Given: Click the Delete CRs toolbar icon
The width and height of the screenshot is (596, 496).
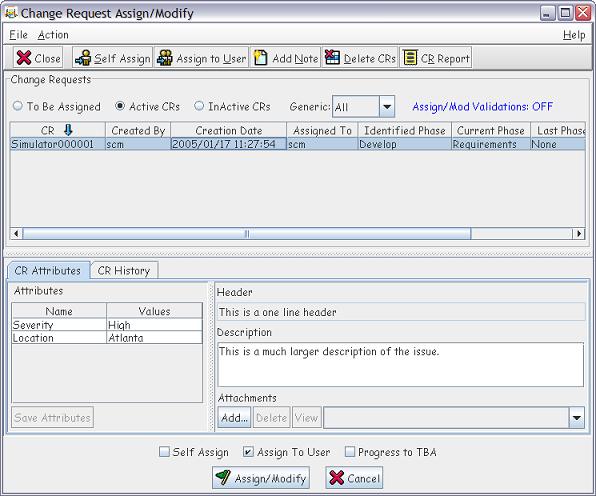Looking at the screenshot, I should (x=332, y=58).
